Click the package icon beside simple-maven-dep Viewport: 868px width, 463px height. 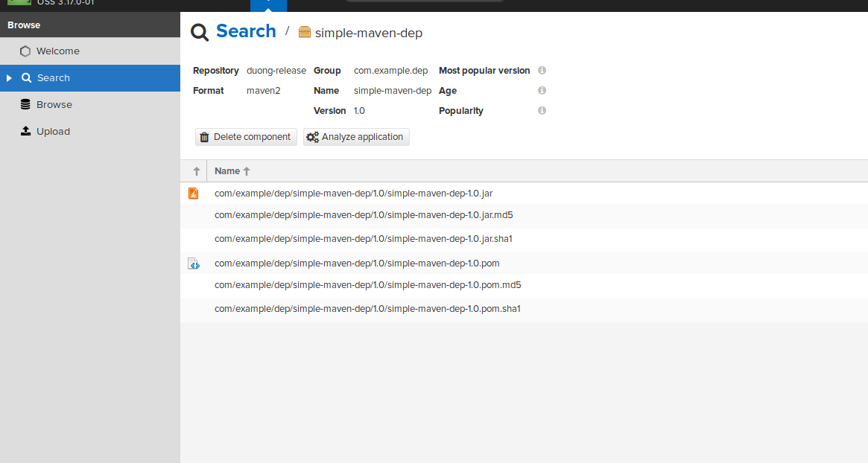tap(305, 32)
